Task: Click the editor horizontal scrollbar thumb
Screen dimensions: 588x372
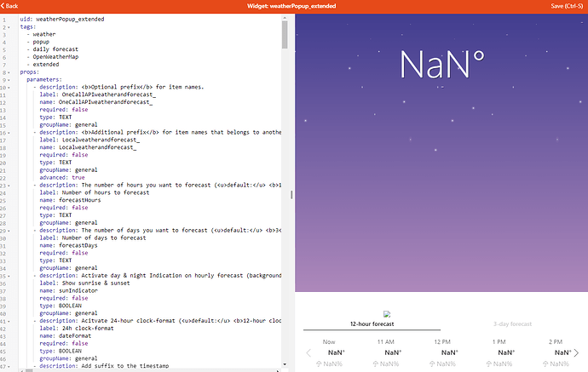Action: [29, 370]
